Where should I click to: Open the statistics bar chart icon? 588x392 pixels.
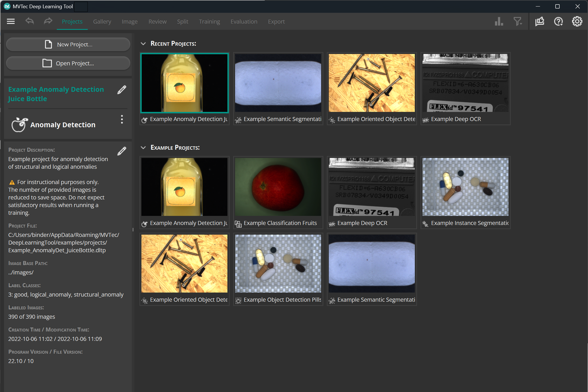click(499, 21)
